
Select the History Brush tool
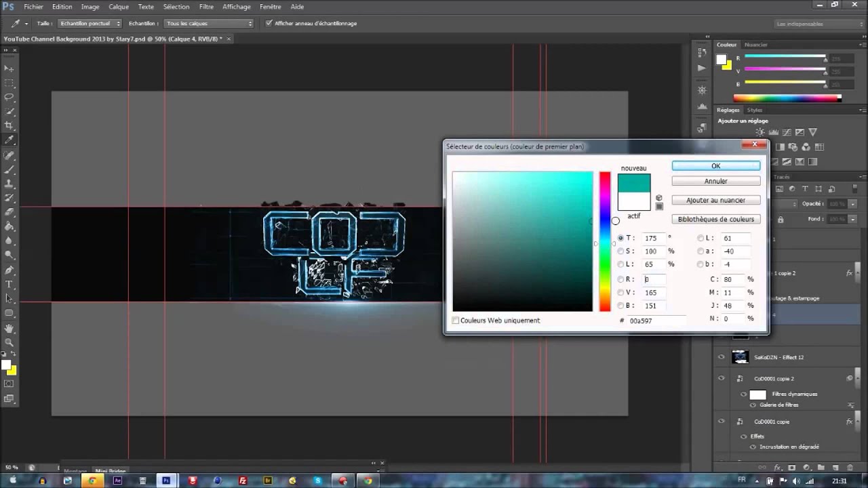[x=9, y=198]
